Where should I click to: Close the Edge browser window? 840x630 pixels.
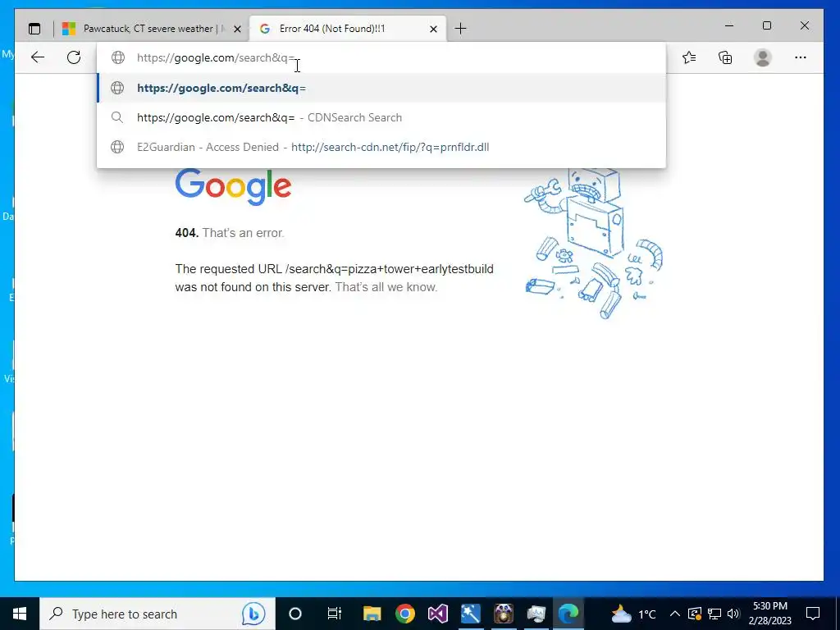coord(804,25)
